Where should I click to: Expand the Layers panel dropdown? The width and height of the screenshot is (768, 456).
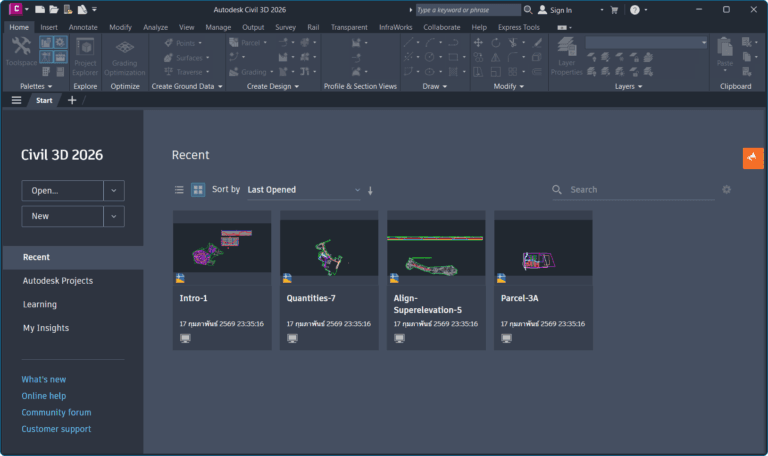pyautogui.click(x=628, y=86)
